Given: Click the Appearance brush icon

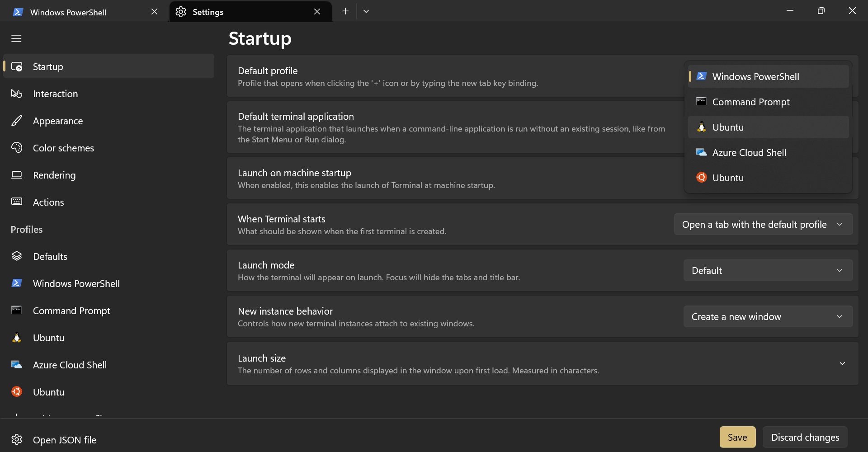Looking at the screenshot, I should (17, 121).
